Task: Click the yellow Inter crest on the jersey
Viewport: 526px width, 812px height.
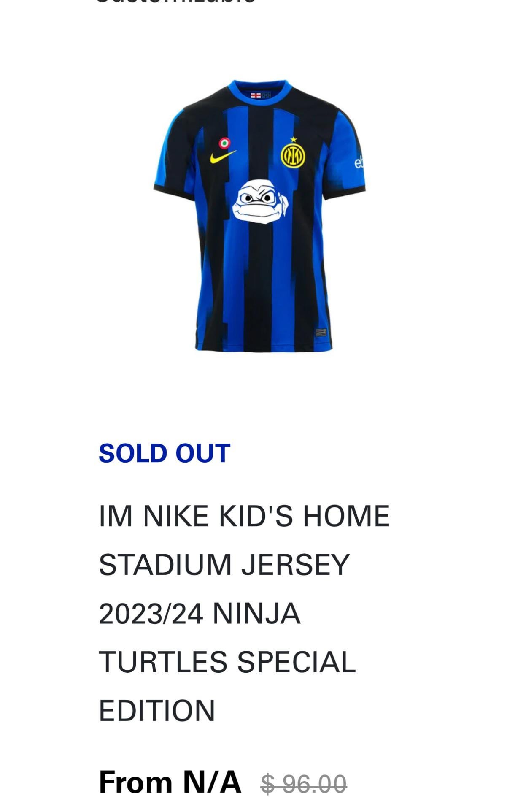Action: coord(293,156)
